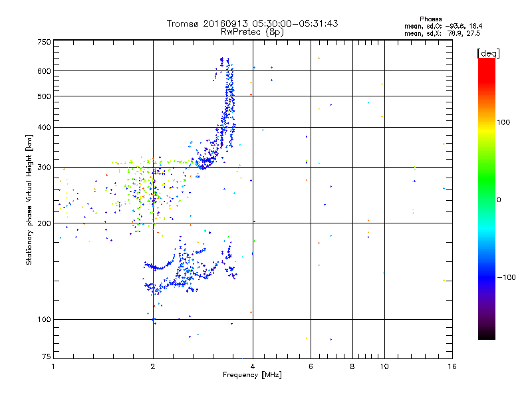
Task: Click the x-axis tick label '4'
Action: pos(253,366)
